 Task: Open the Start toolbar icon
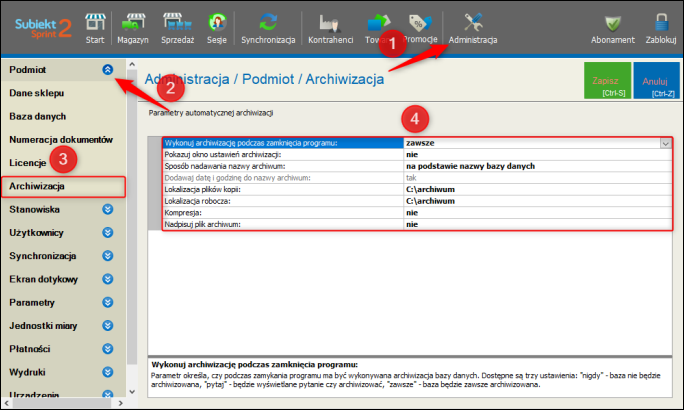(x=95, y=23)
